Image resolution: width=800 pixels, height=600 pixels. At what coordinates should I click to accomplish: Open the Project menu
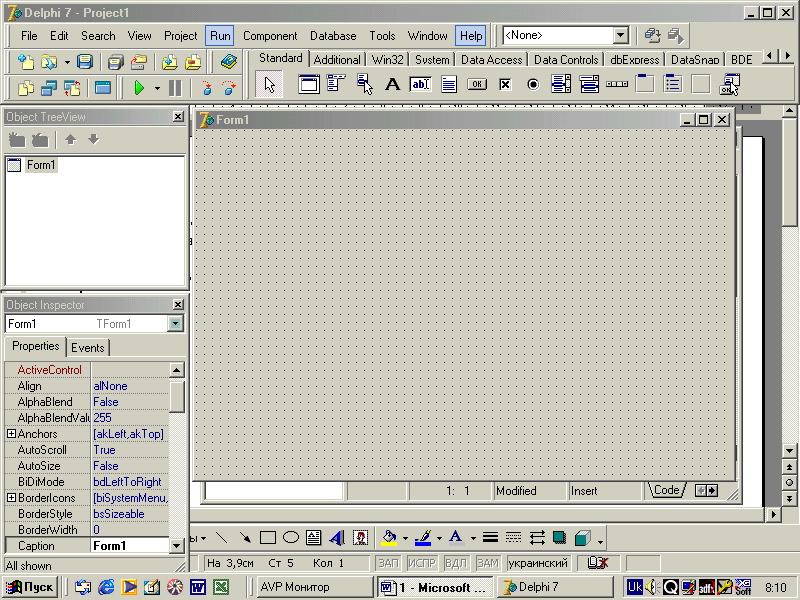pos(180,36)
